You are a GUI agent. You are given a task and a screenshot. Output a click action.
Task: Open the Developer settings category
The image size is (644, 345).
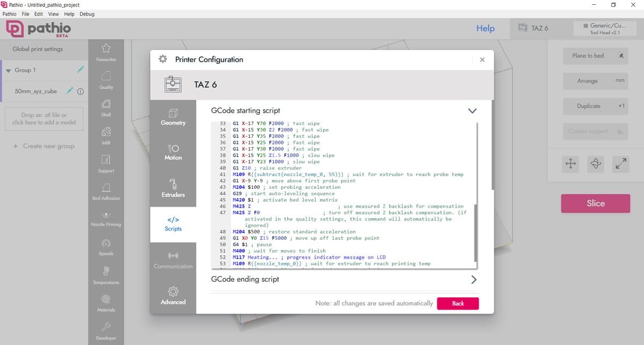[106, 331]
